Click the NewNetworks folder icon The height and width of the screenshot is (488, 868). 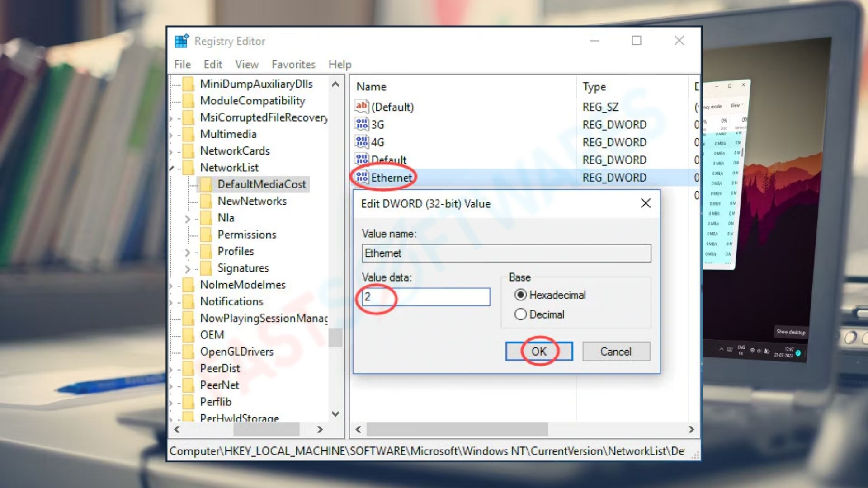(206, 201)
